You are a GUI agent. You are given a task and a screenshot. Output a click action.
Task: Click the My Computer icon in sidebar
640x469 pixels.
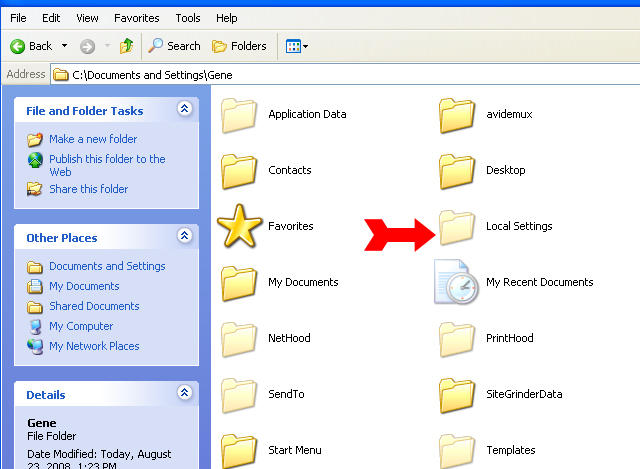coord(36,327)
